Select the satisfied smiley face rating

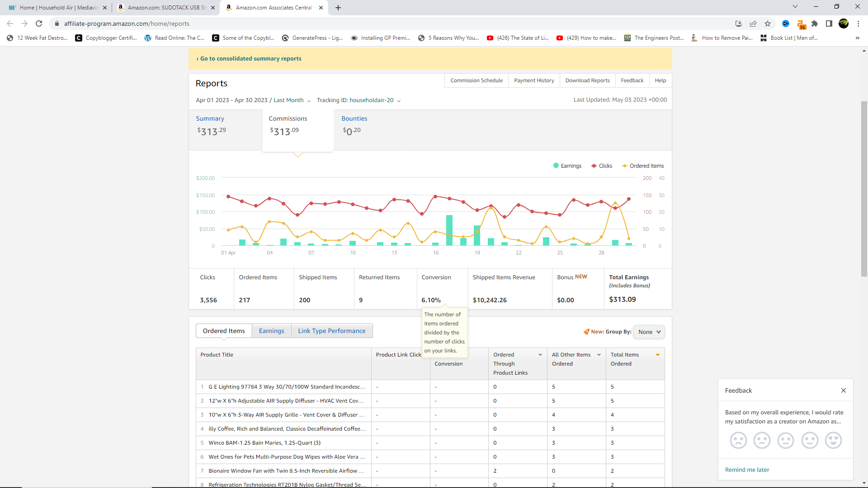click(x=810, y=440)
